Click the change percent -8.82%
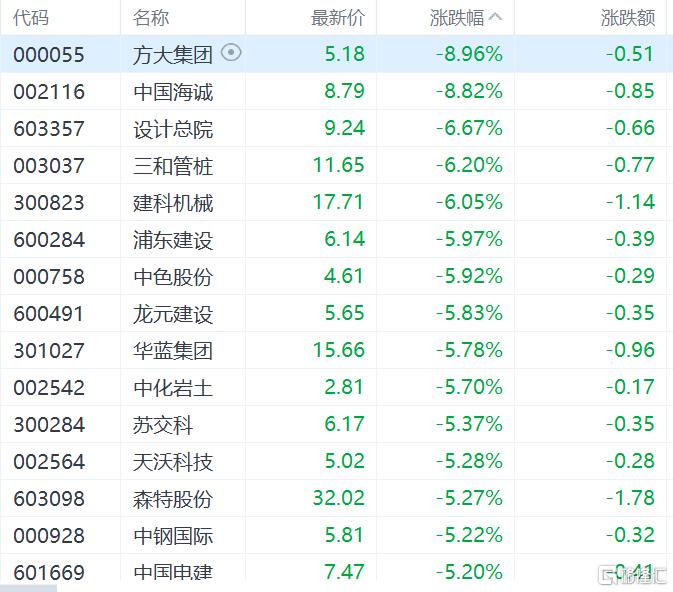The height and width of the screenshot is (592, 673). click(469, 91)
